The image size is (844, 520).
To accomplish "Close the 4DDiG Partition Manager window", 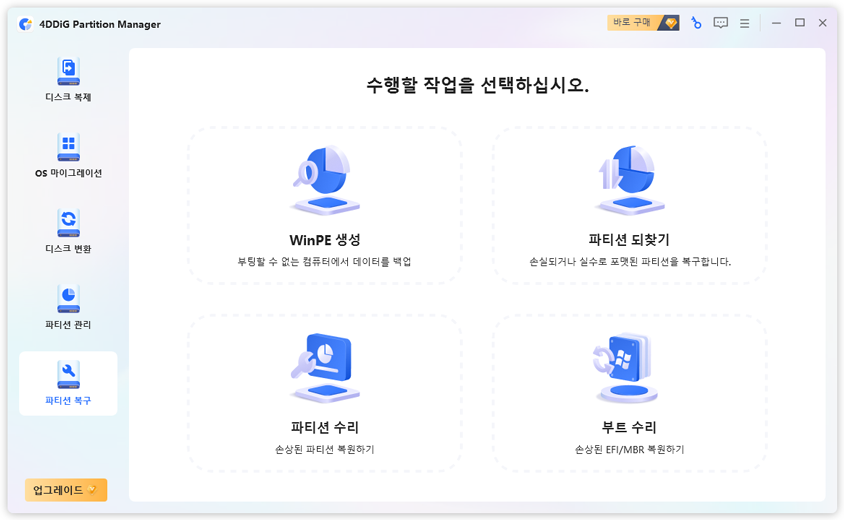I will (822, 23).
